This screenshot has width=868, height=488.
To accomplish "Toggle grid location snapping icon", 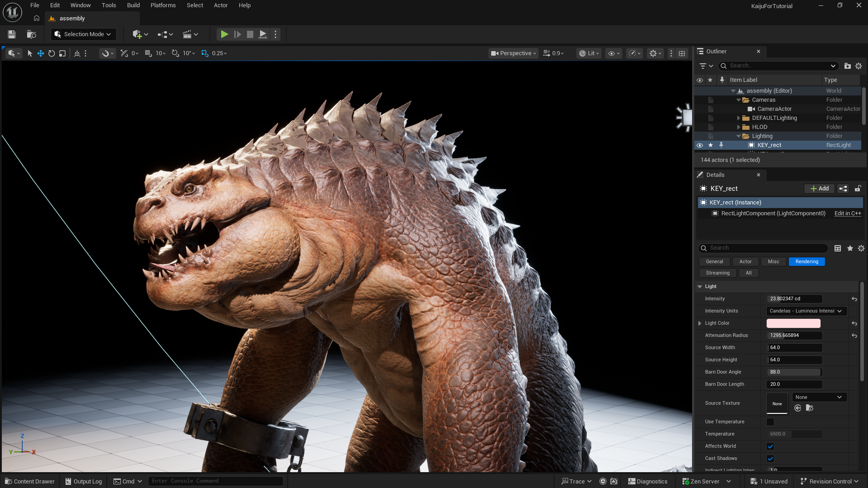I will 148,53.
